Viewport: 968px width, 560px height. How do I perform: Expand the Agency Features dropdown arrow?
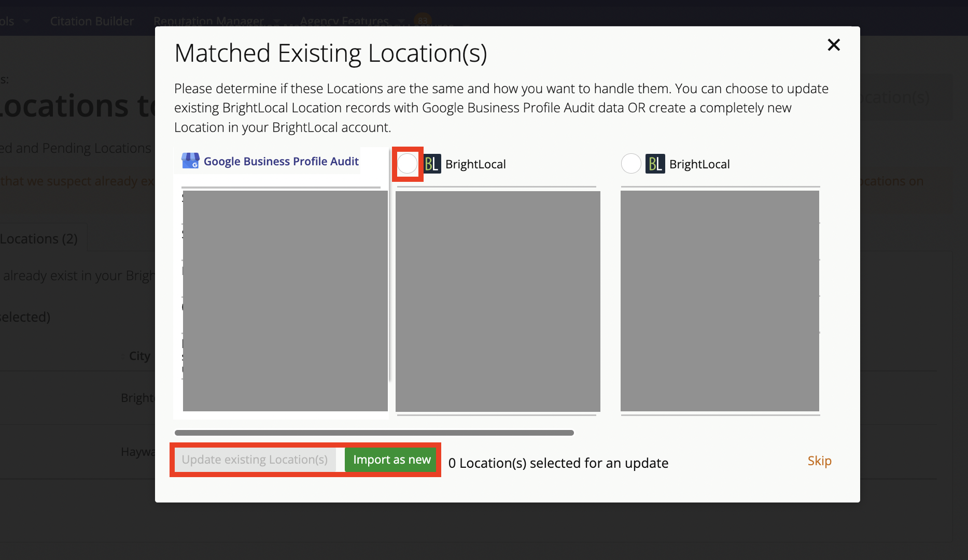click(401, 21)
